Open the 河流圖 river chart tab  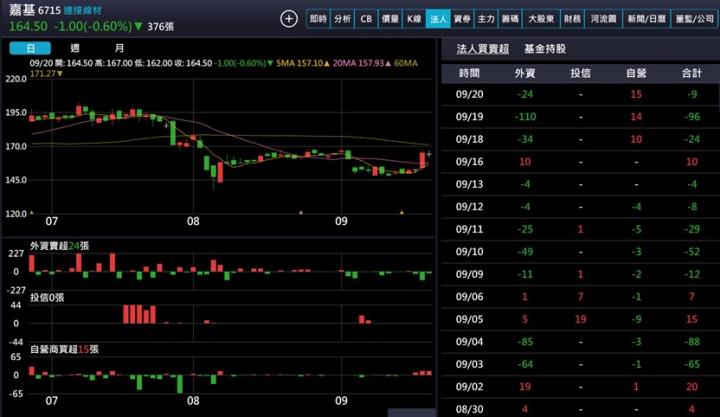(x=602, y=18)
